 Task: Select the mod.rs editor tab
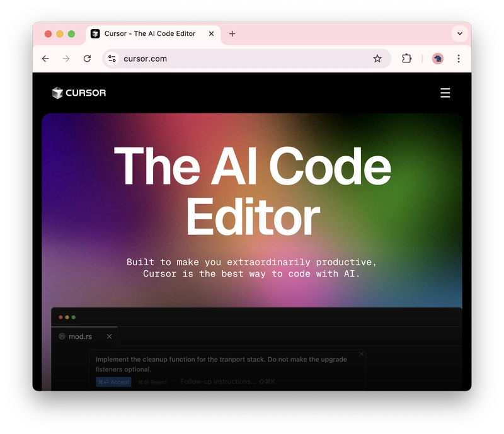pos(84,336)
